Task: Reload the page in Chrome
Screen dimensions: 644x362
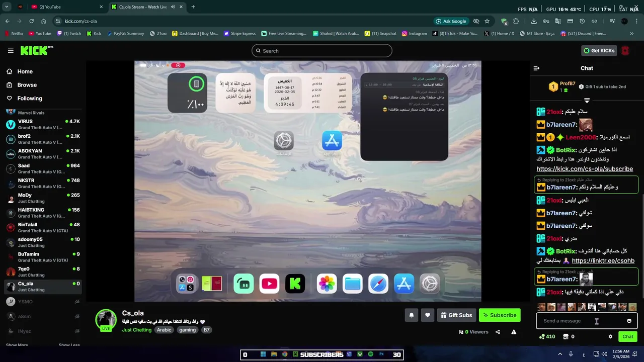Action: 31,21
